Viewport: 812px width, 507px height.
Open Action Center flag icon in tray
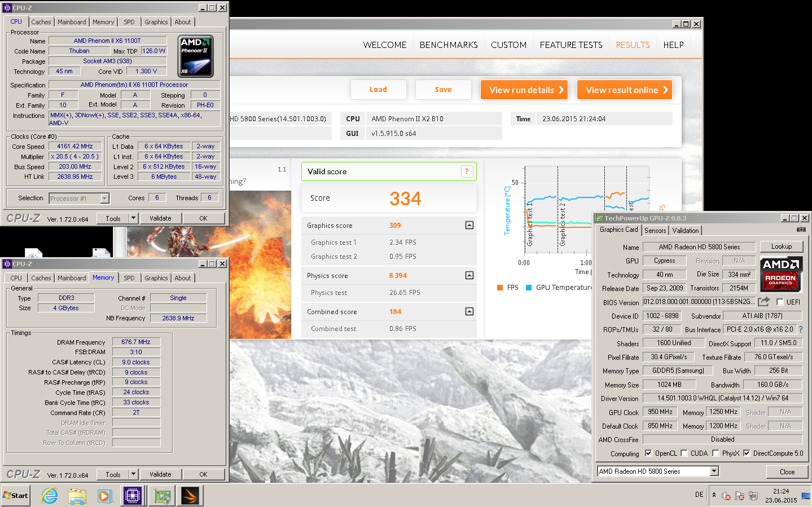click(740, 496)
